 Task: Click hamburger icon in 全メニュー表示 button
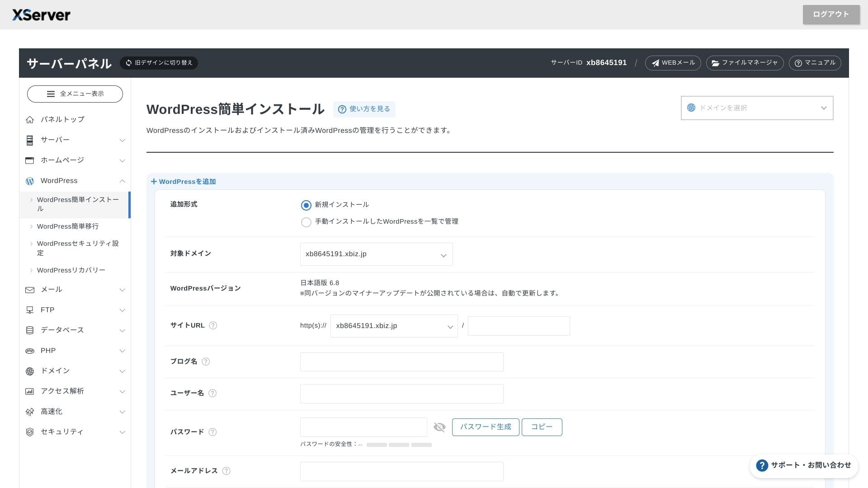[51, 94]
